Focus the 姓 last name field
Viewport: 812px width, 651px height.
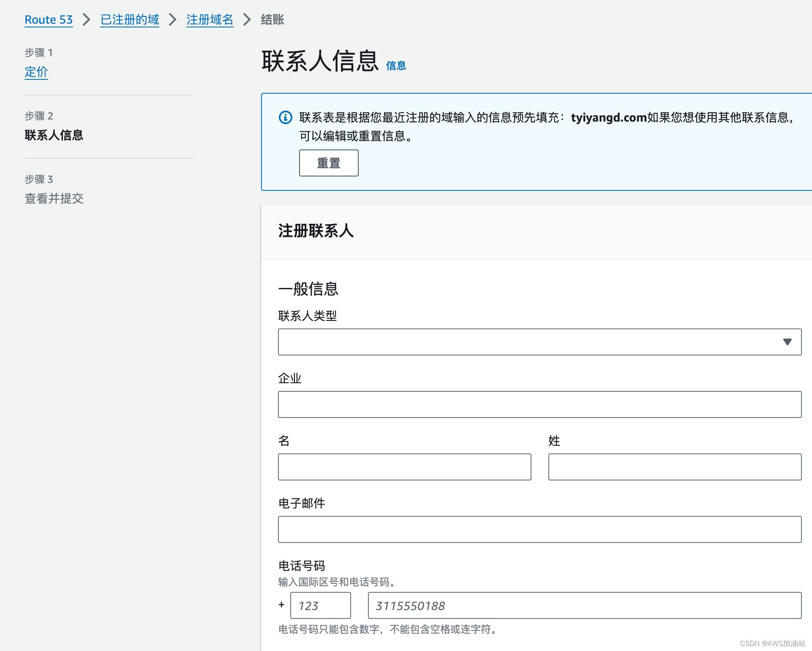click(x=675, y=467)
